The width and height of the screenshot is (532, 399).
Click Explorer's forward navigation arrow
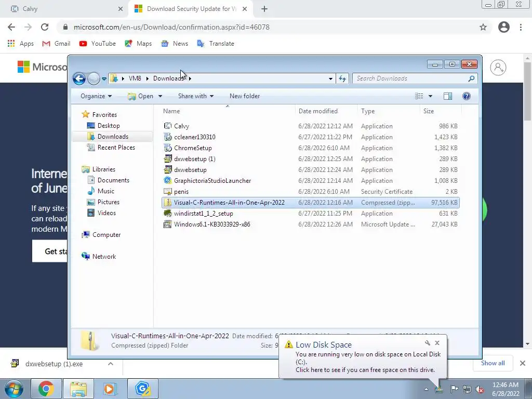coord(94,79)
